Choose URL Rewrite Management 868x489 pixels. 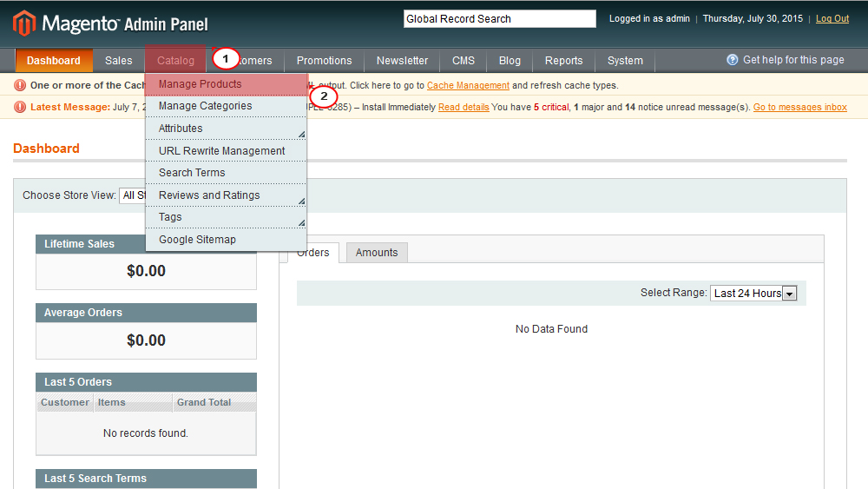226,150
